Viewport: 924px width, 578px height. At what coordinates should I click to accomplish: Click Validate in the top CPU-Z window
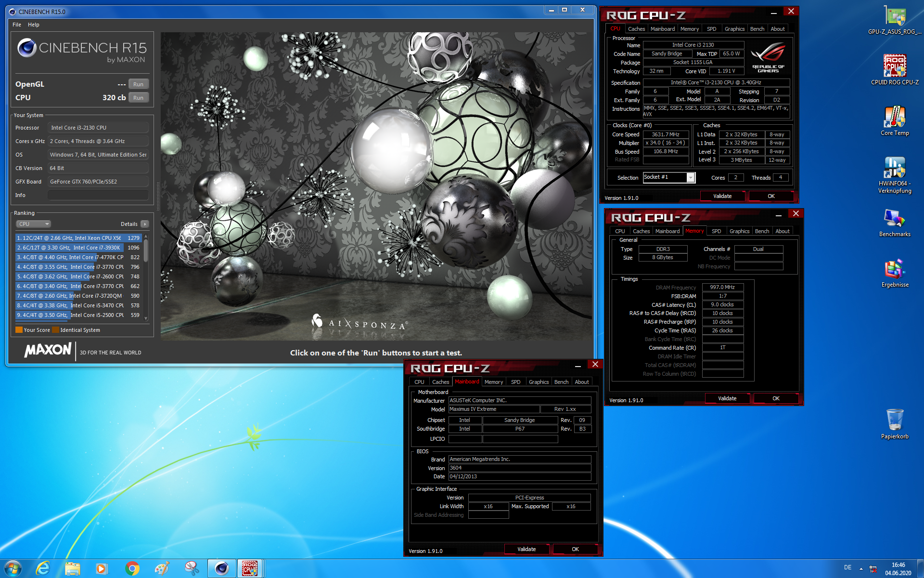[x=722, y=196]
